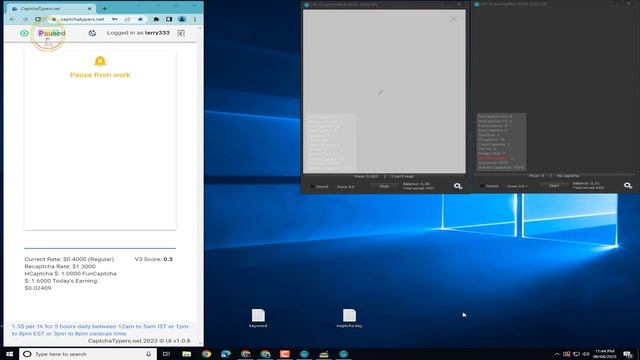Reload the captchatypers.net page
The width and height of the screenshot is (640, 360).
pos(38,19)
